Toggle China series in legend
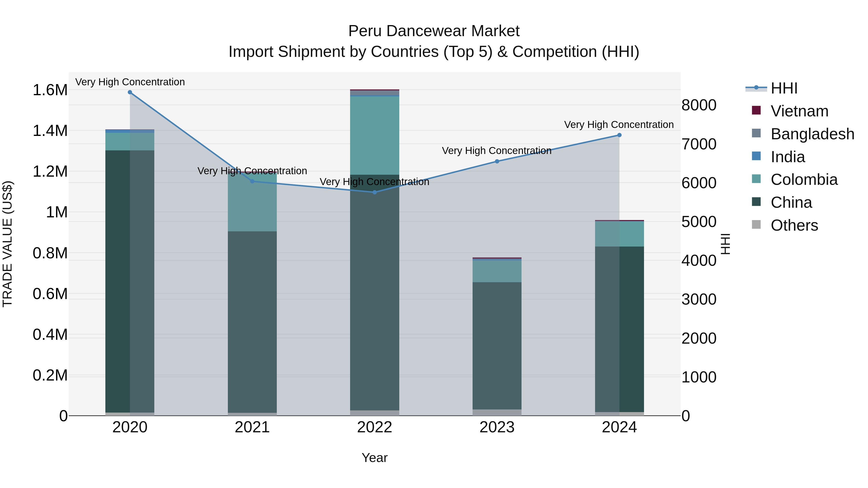This screenshot has height=488, width=868. [x=782, y=202]
